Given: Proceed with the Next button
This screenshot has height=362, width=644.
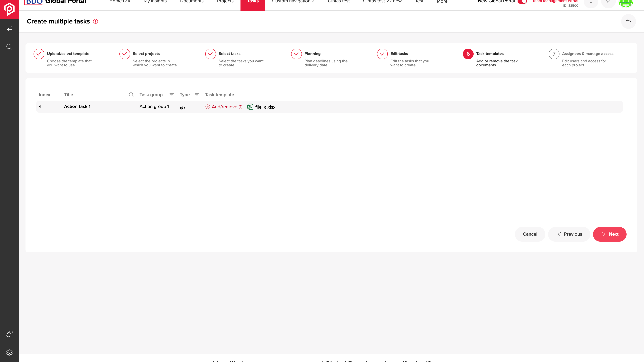Looking at the screenshot, I should [610, 234].
